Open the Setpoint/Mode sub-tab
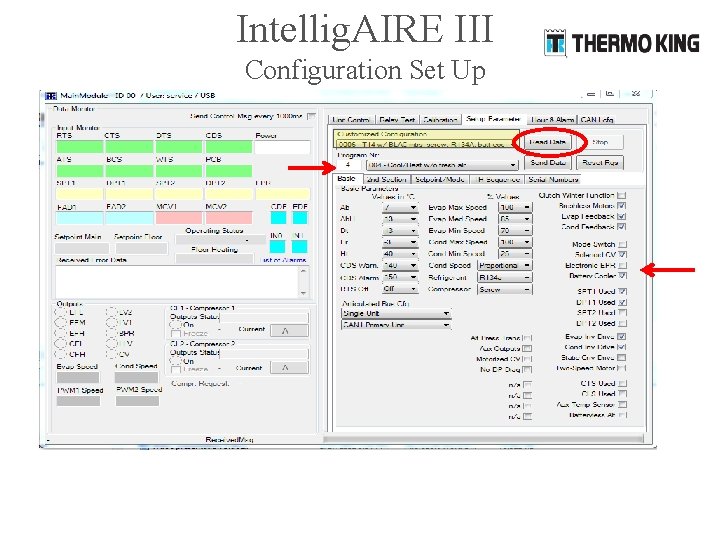The width and height of the screenshot is (720, 540). (x=440, y=180)
